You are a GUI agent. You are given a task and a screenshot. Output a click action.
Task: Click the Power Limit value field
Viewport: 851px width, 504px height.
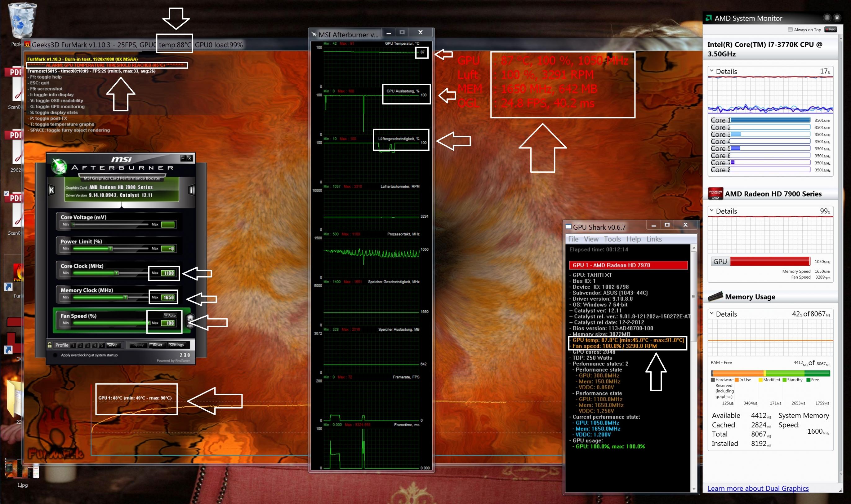tap(168, 249)
